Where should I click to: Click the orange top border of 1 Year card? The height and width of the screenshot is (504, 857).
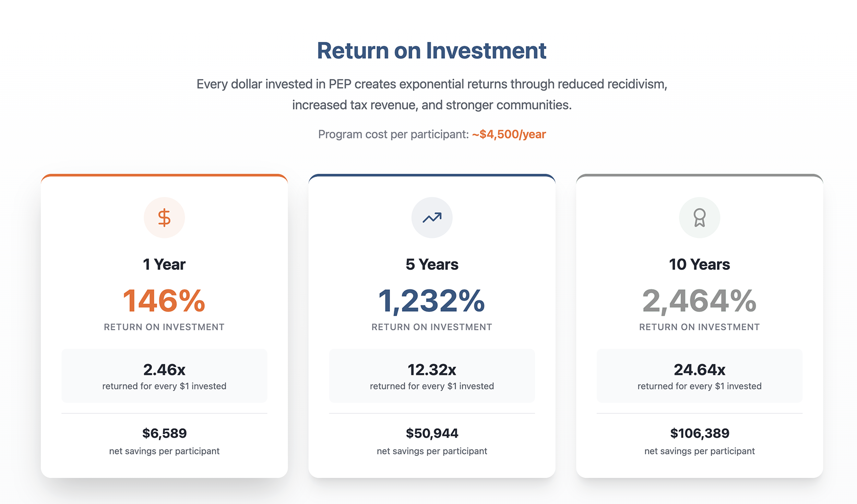click(164, 176)
